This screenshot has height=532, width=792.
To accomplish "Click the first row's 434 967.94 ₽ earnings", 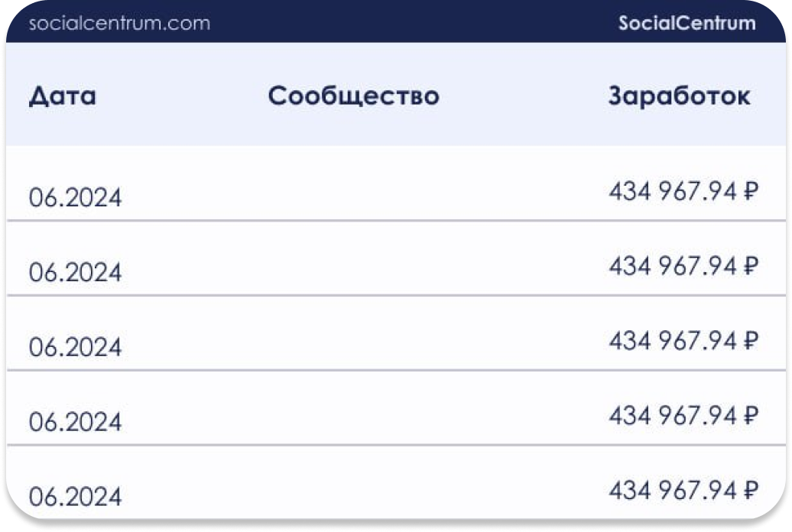I will click(x=683, y=192).
